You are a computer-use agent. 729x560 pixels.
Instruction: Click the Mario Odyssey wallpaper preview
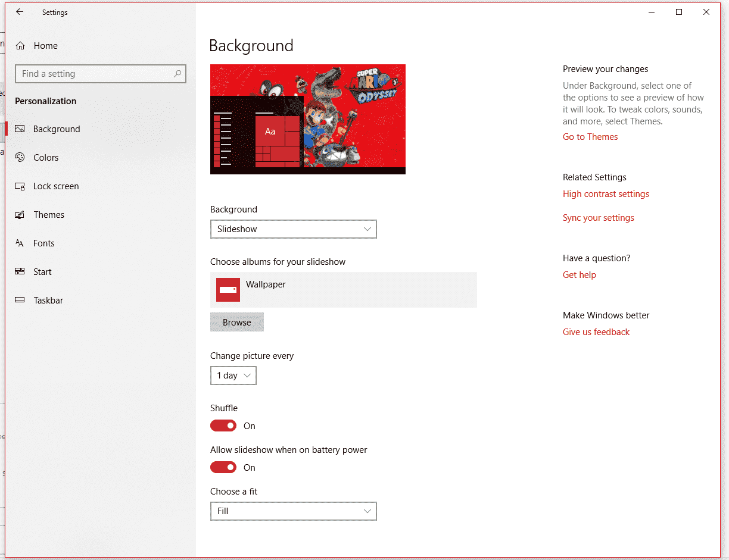click(308, 119)
